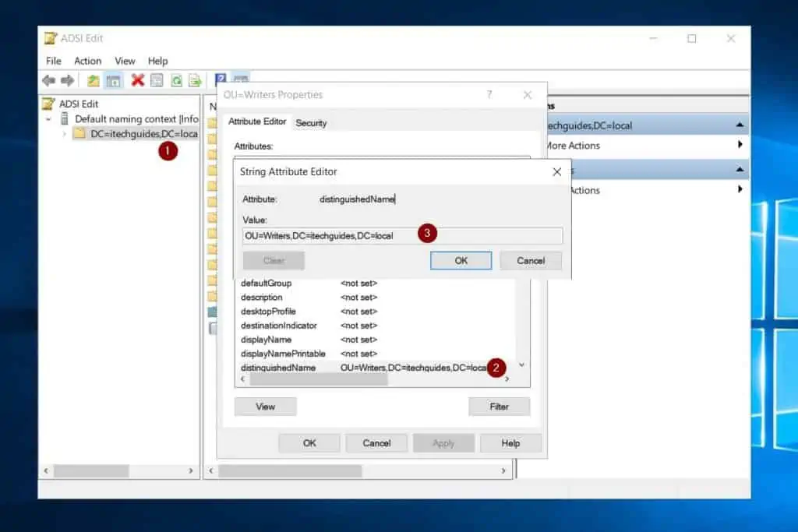Open the Action menu

(87, 61)
